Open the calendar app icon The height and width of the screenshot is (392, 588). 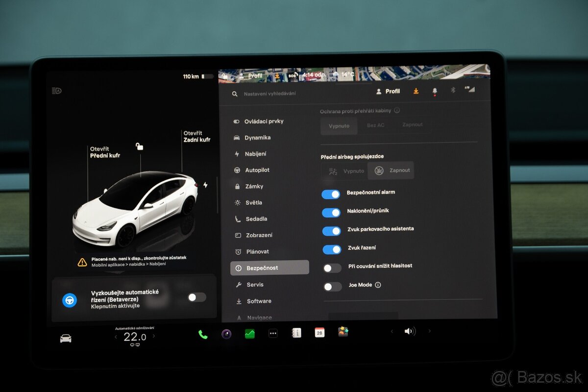click(x=319, y=333)
